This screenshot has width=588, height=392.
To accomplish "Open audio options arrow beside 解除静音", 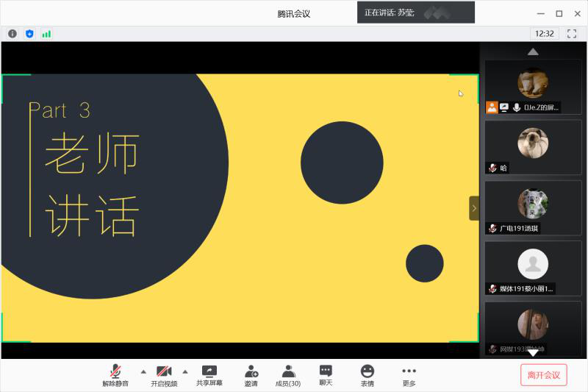I will pyautogui.click(x=143, y=371).
